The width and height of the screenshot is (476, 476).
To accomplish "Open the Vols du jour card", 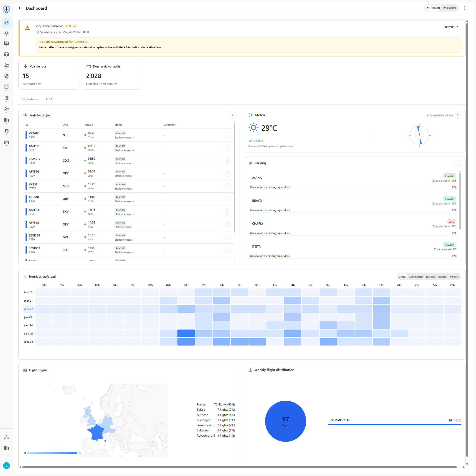I will pos(49,75).
